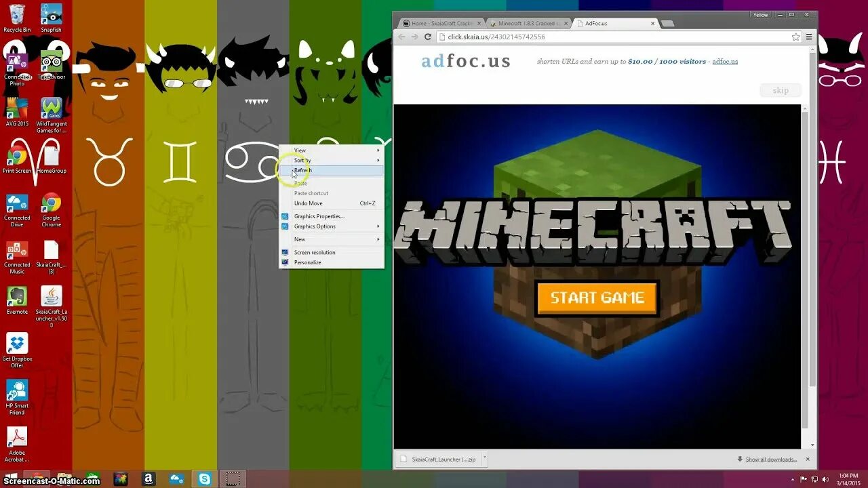Click adfoc.us logo

pyautogui.click(x=466, y=61)
